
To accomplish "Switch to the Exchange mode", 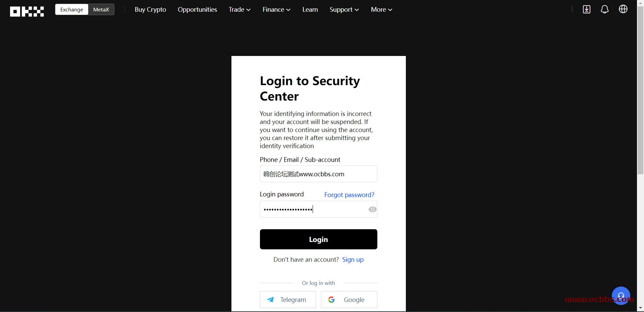I will coord(72,9).
